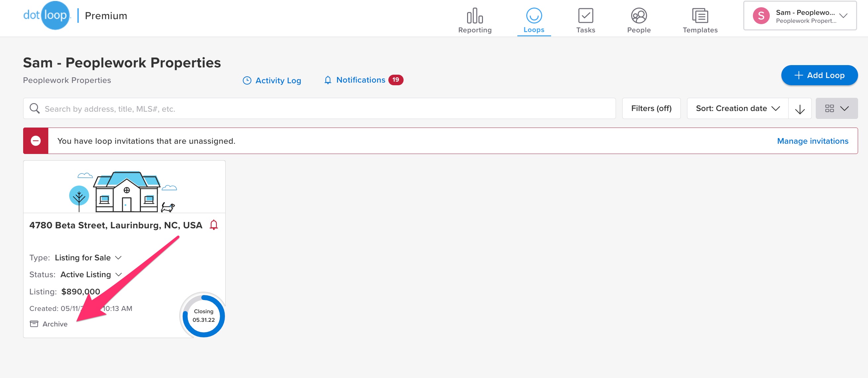Open the grid view switcher dropdown
The width and height of the screenshot is (868, 378).
pyautogui.click(x=836, y=108)
